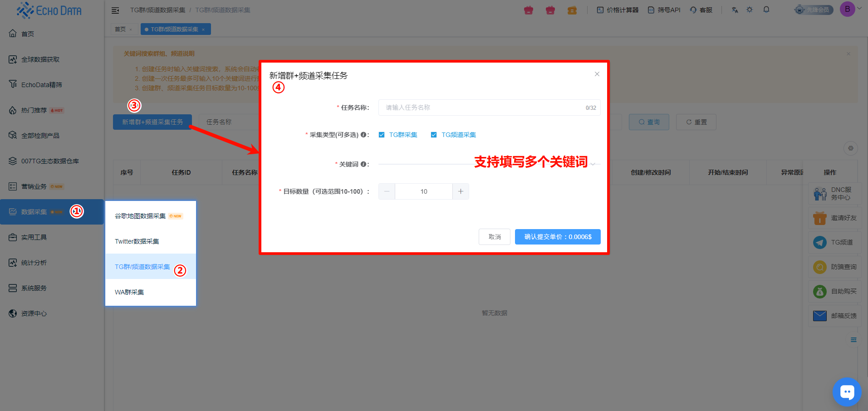Click the notification bell icon
The image size is (868, 411).
(x=766, y=10)
